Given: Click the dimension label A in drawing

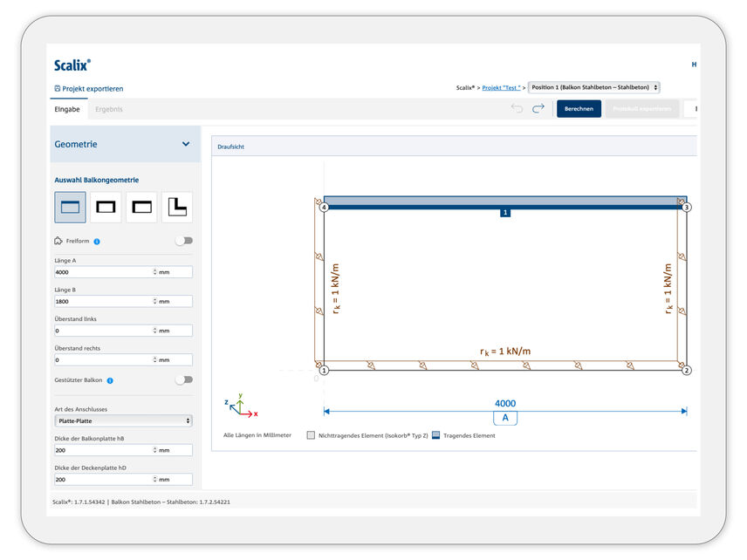Looking at the screenshot, I should tap(504, 418).
